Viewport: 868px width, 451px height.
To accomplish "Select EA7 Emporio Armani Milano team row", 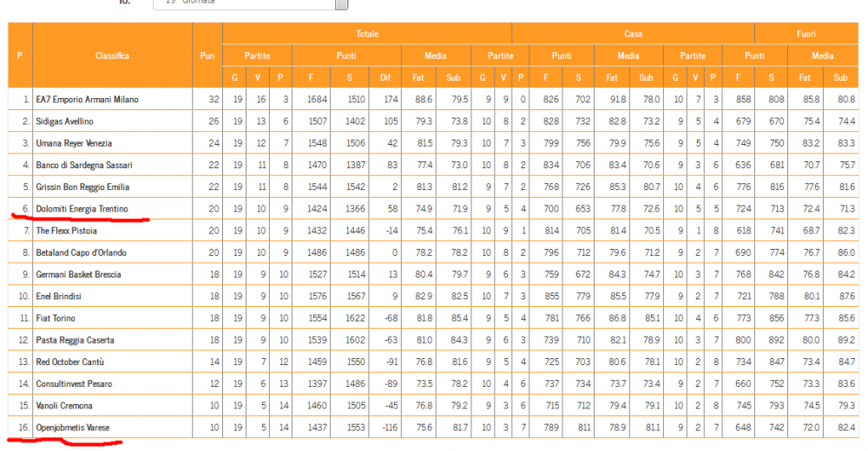I will tap(433, 99).
